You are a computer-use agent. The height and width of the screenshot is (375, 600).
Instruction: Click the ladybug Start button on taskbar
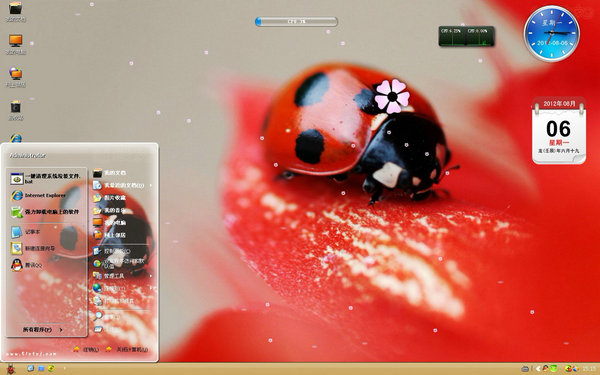pos(11,369)
